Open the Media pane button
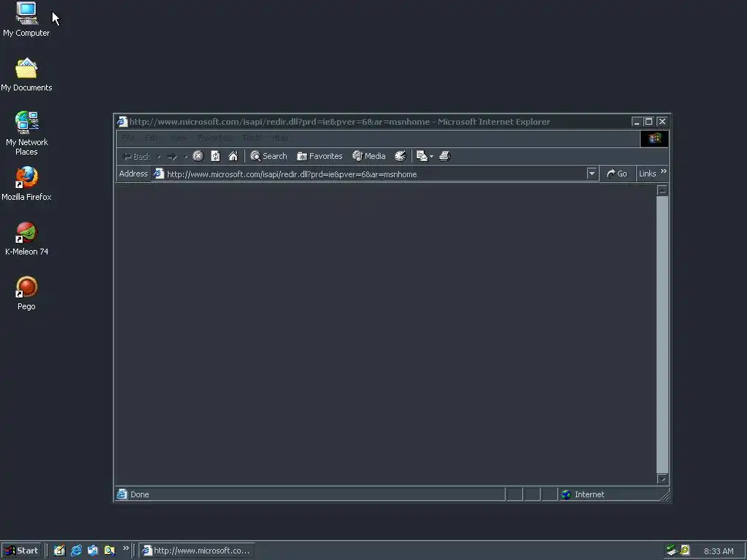Viewport: 747px width, 560px height. pos(368,156)
